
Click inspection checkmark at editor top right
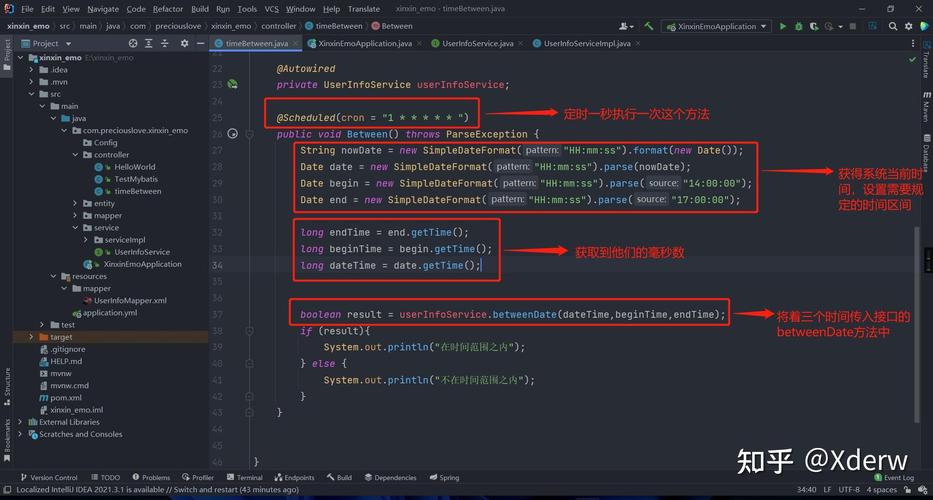coord(912,60)
